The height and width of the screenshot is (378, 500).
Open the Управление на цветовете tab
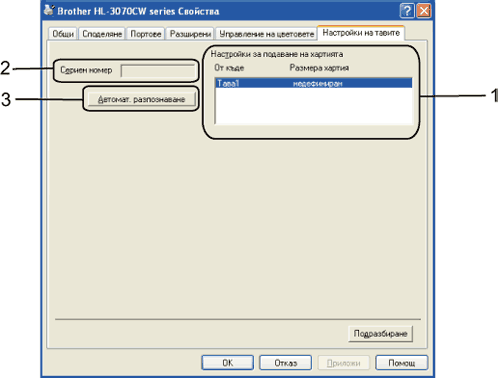pyautogui.click(x=266, y=34)
